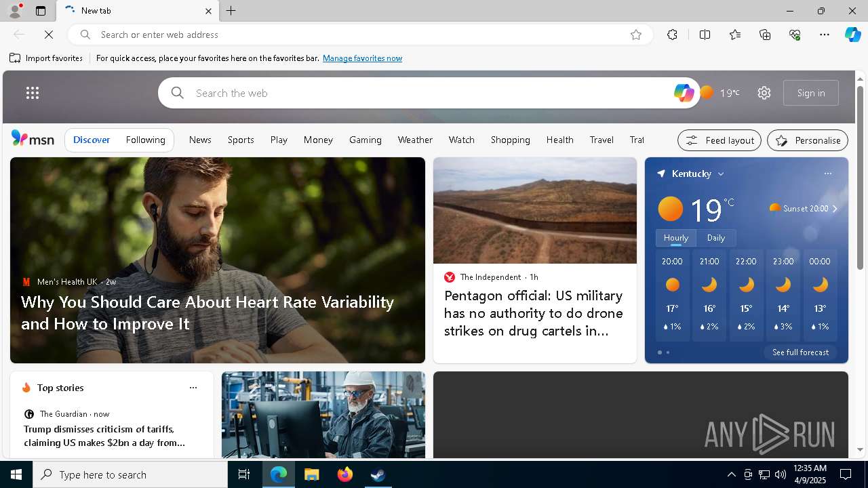Select the 21:00 hourly forecast column
The height and width of the screenshot is (488, 868).
[709, 296]
